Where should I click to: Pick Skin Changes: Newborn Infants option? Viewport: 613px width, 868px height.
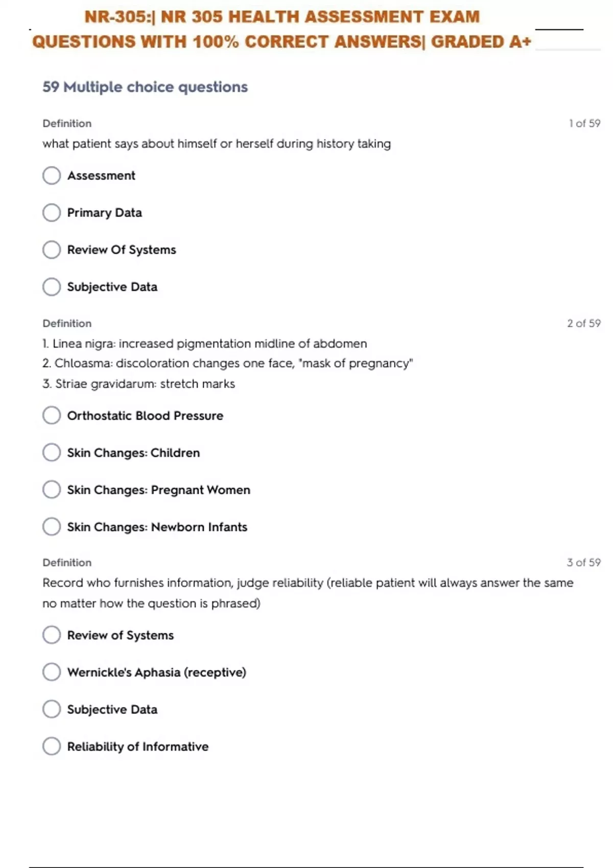point(52,527)
